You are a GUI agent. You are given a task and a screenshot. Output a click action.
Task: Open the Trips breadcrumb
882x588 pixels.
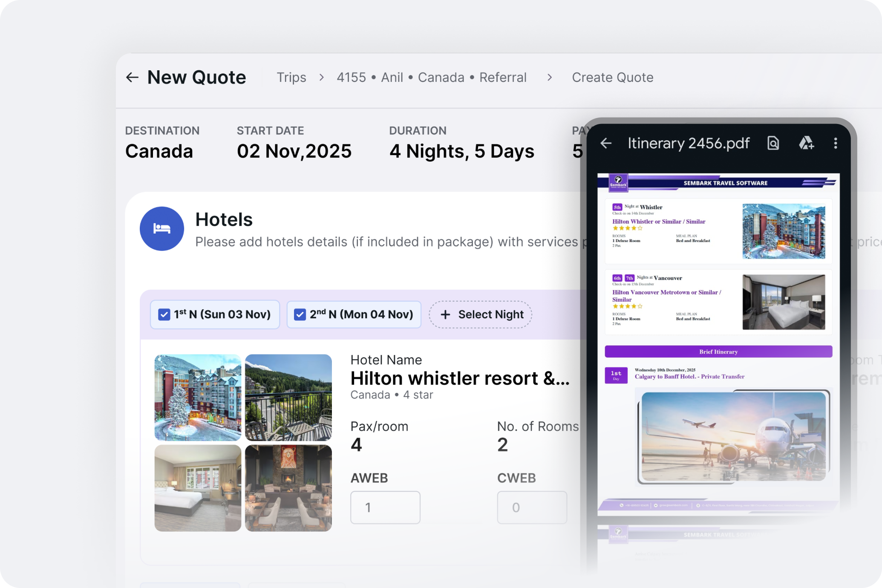coord(291,77)
